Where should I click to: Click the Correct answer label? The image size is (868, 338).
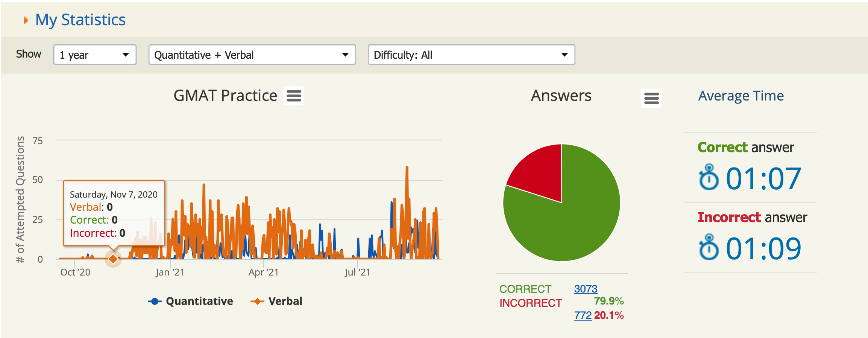click(x=745, y=147)
